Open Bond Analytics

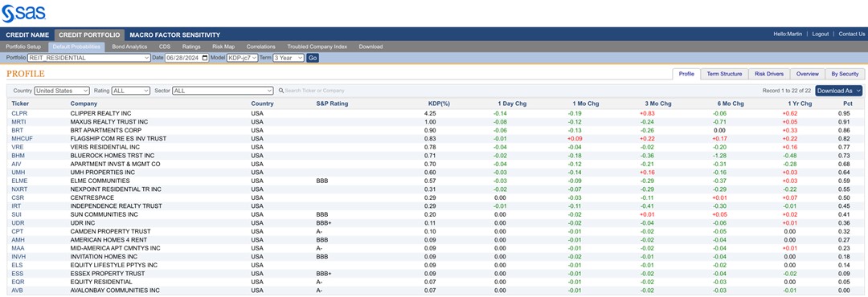click(x=129, y=47)
